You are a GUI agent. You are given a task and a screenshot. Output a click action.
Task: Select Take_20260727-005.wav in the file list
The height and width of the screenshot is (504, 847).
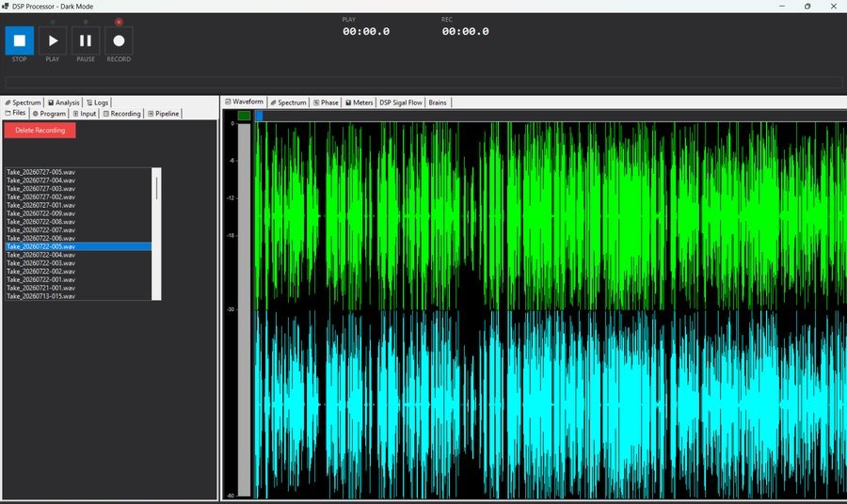pyautogui.click(x=78, y=172)
